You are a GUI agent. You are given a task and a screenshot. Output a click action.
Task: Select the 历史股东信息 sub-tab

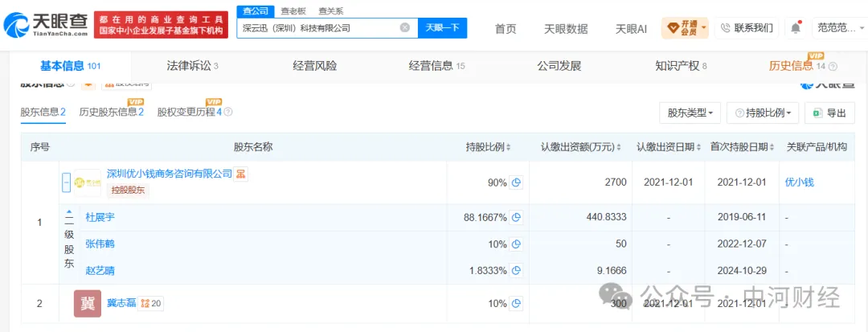[112, 113]
